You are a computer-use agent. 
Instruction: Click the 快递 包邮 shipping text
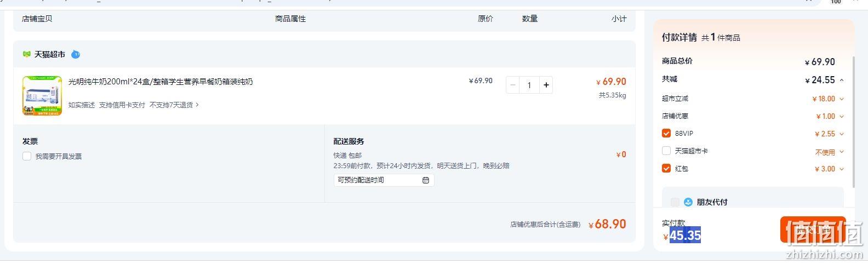click(x=347, y=156)
